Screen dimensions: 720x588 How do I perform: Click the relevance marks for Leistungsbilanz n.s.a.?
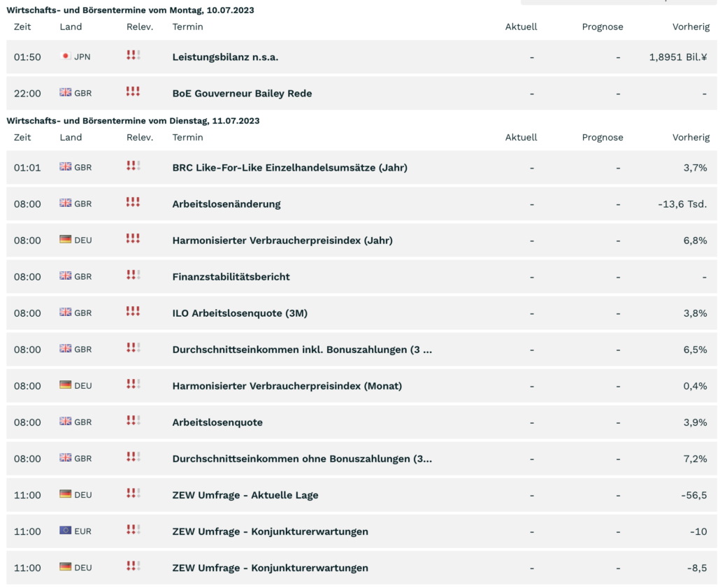coord(133,56)
